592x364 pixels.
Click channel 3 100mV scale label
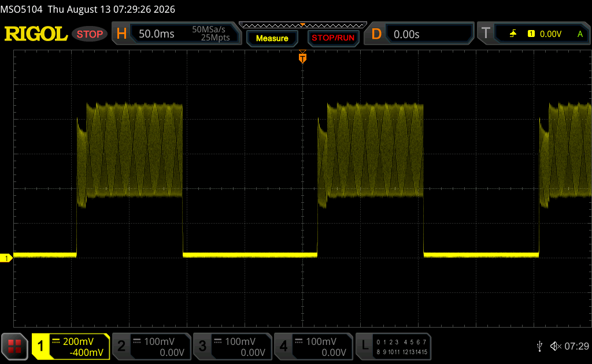click(x=240, y=341)
